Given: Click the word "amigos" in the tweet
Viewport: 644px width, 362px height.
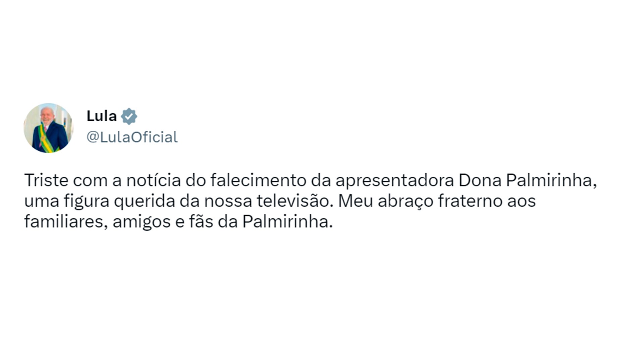Looking at the screenshot, I should 142,222.
